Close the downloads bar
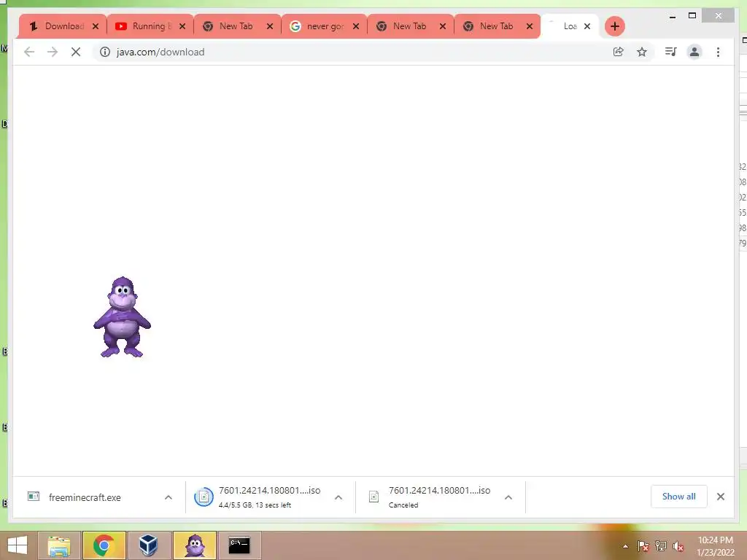Image resolution: width=747 pixels, height=560 pixels. (x=720, y=497)
